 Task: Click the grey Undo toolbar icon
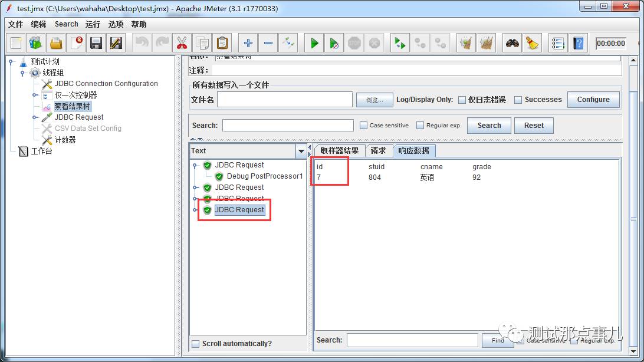[142, 43]
